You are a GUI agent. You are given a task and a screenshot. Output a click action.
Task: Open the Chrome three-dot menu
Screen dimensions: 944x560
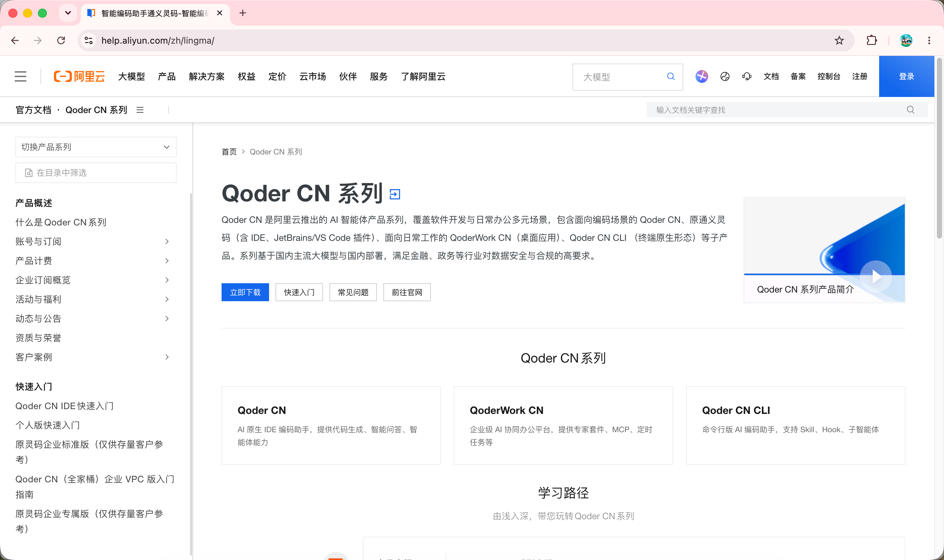(x=929, y=40)
